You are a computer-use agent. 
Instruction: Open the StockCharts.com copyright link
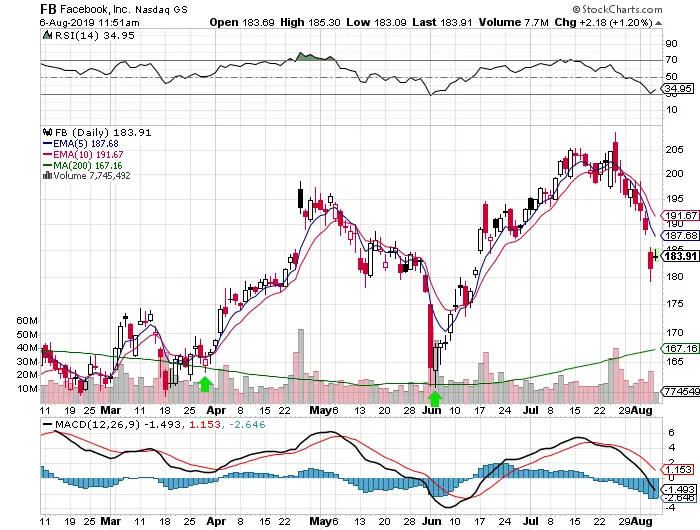pyautogui.click(x=617, y=9)
